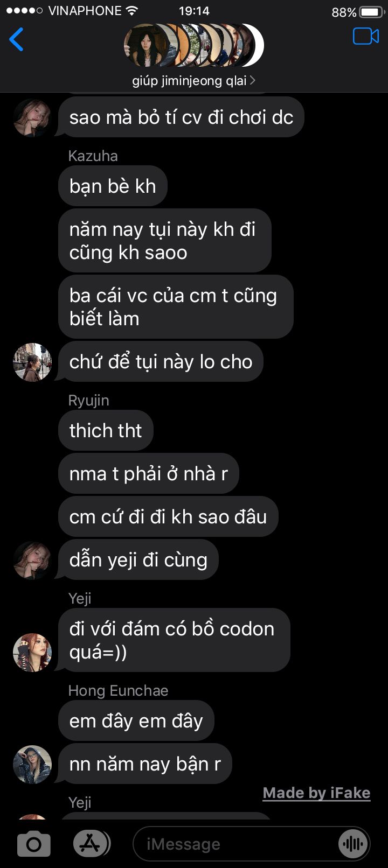Tap the audio message waveform icon
388x868 pixels.
353,844
